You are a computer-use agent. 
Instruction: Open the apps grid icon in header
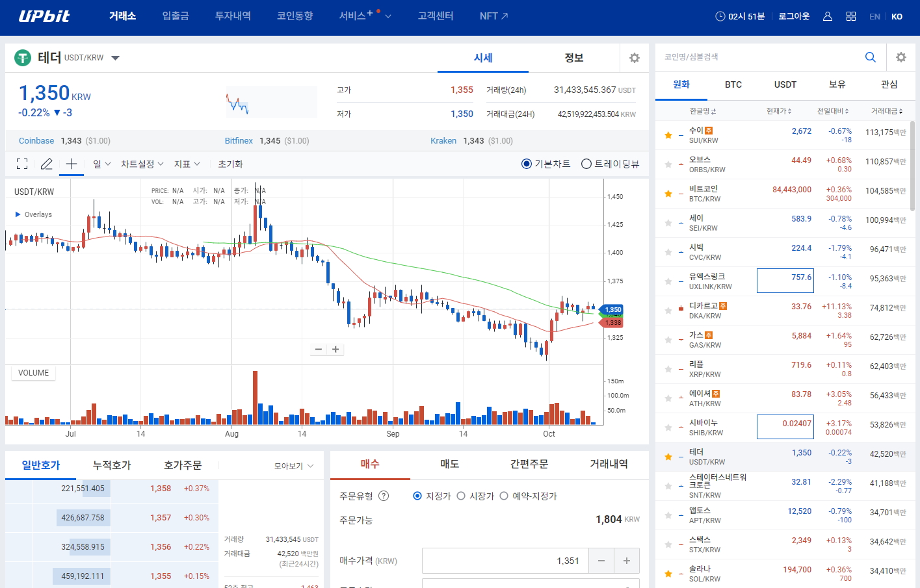tap(851, 16)
